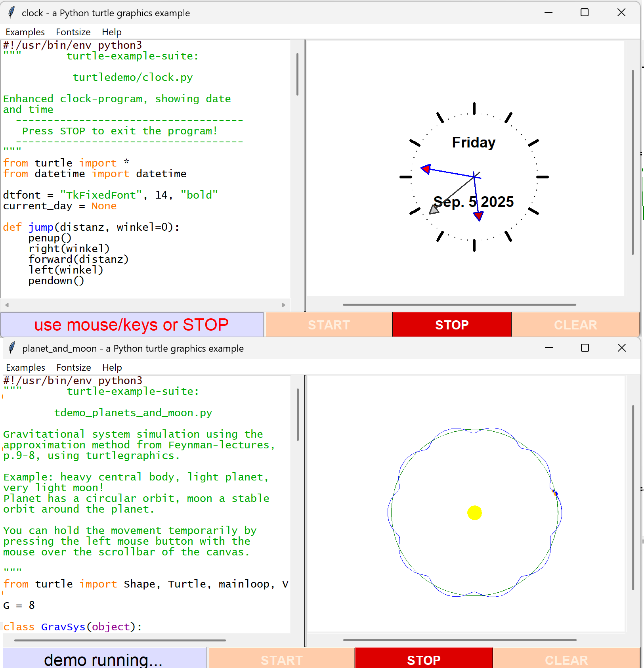Screen dimensions: 644x668
Task: Click CLEAR button in the clock window
Action: pos(575,325)
